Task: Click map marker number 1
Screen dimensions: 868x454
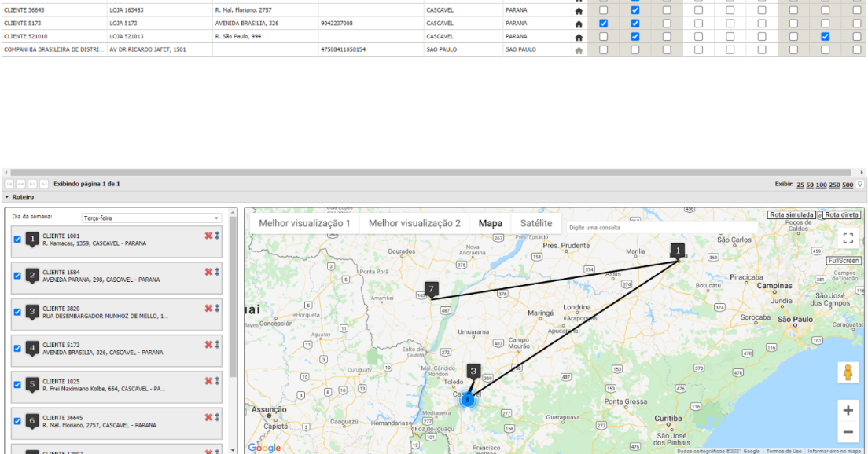Action: [x=678, y=251]
